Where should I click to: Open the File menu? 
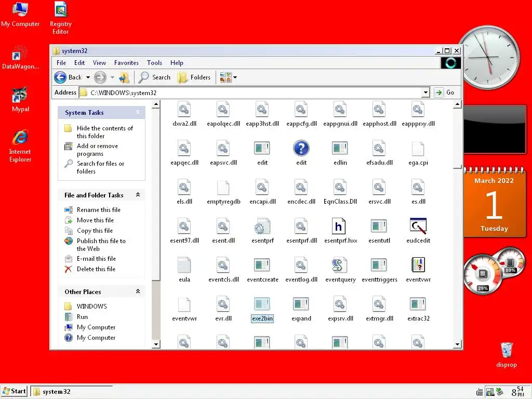click(x=61, y=63)
